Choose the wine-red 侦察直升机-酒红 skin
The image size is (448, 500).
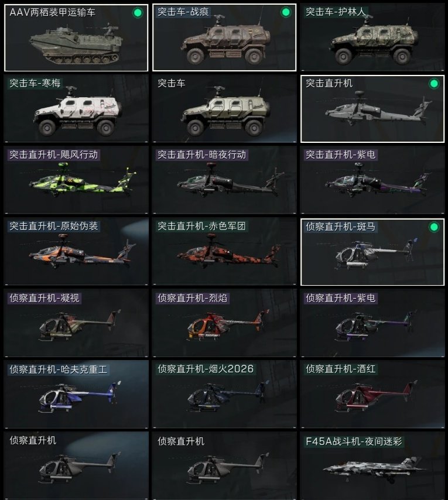coord(372,395)
